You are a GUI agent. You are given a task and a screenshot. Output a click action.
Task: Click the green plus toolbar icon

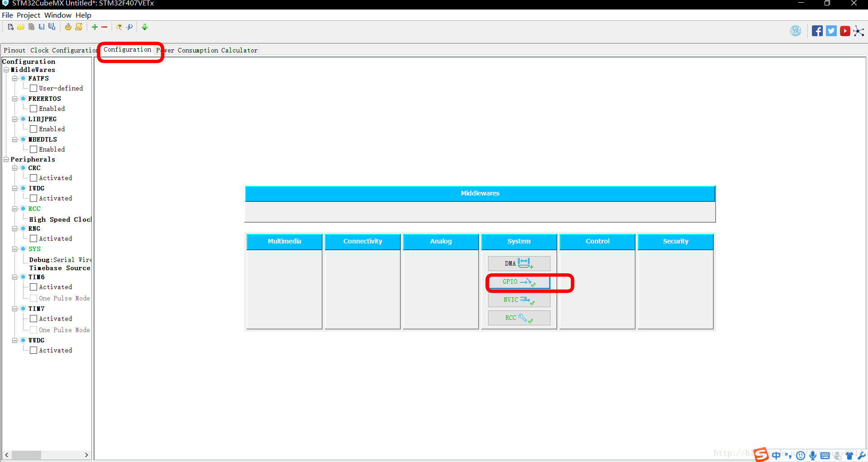(95, 27)
